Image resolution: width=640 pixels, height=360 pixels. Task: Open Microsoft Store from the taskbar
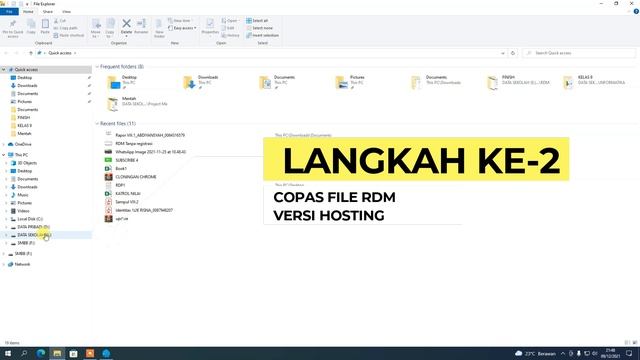73,353
